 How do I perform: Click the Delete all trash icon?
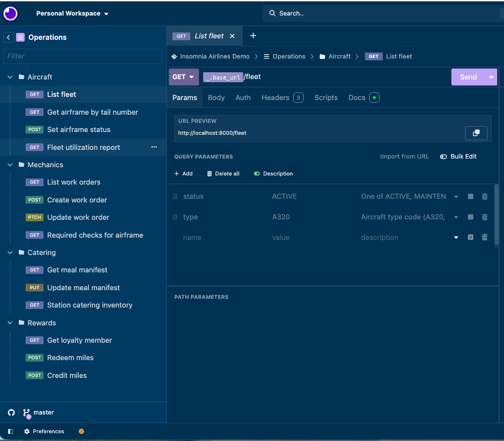(209, 174)
